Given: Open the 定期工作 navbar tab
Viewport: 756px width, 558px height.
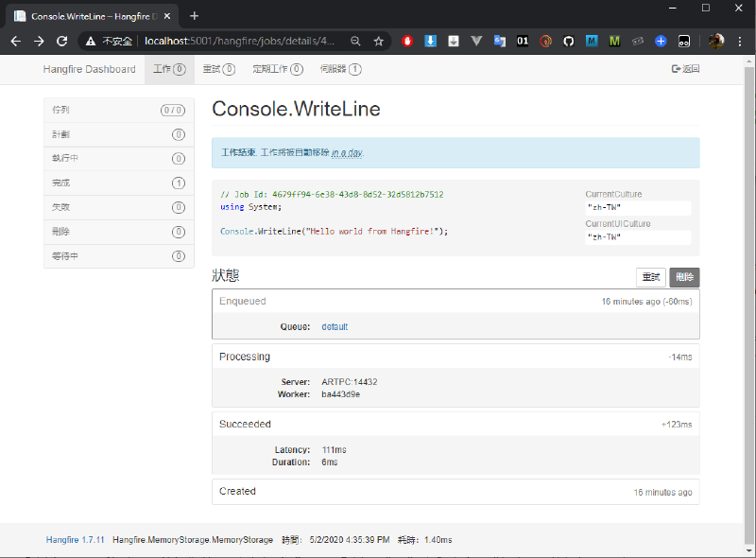Looking at the screenshot, I should pos(277,69).
